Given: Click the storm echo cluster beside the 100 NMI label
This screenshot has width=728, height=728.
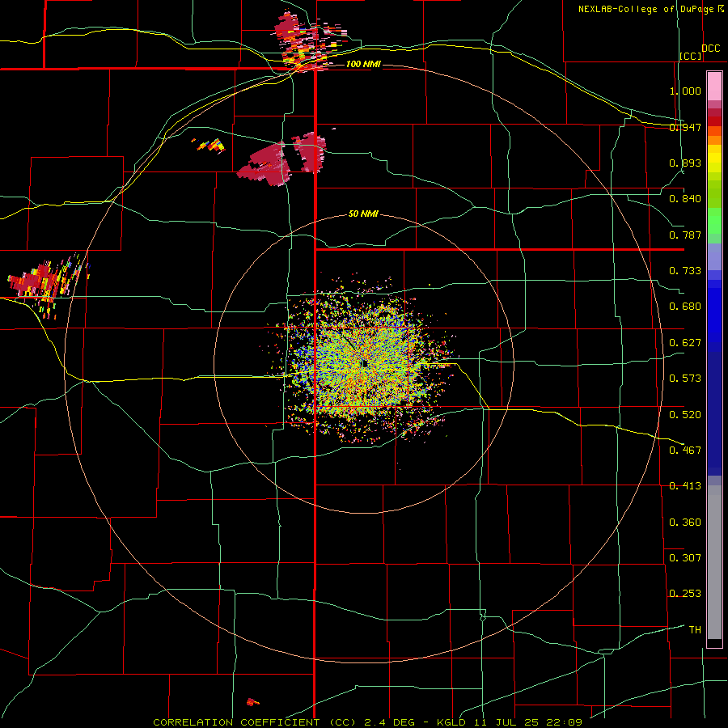Looking at the screenshot, I should coord(309,41).
